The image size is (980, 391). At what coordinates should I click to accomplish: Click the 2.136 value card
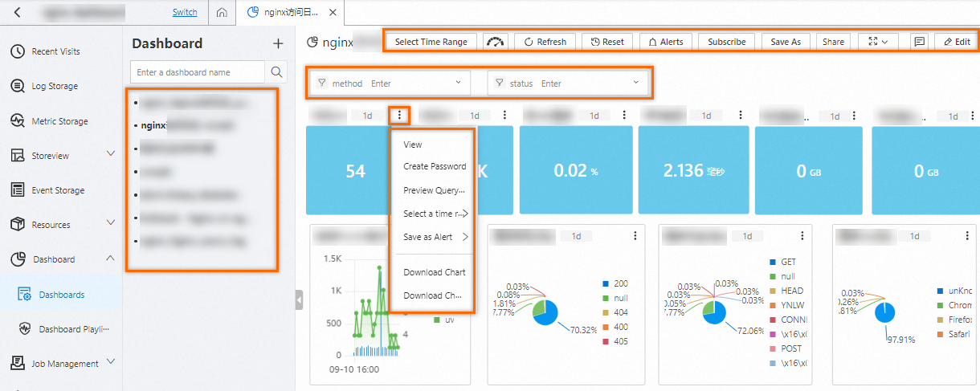click(x=692, y=171)
